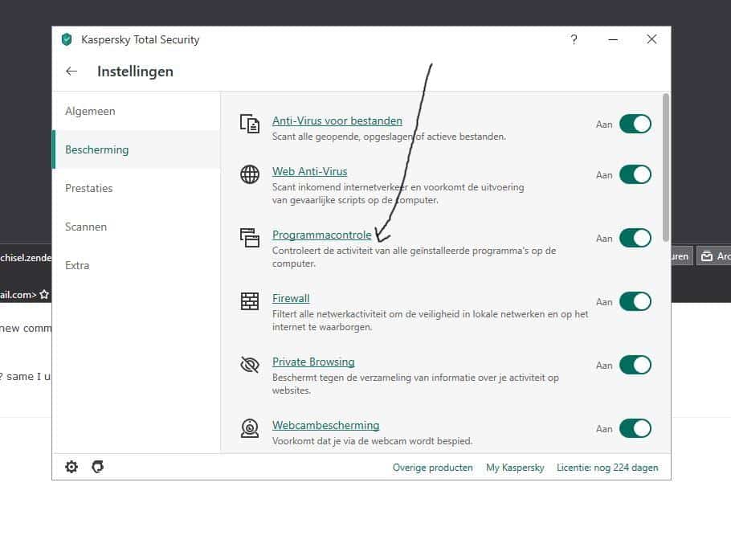Click the Aan label beside Anti-Virus voor bestanden
Screen dimensions: 731x560
tap(604, 125)
